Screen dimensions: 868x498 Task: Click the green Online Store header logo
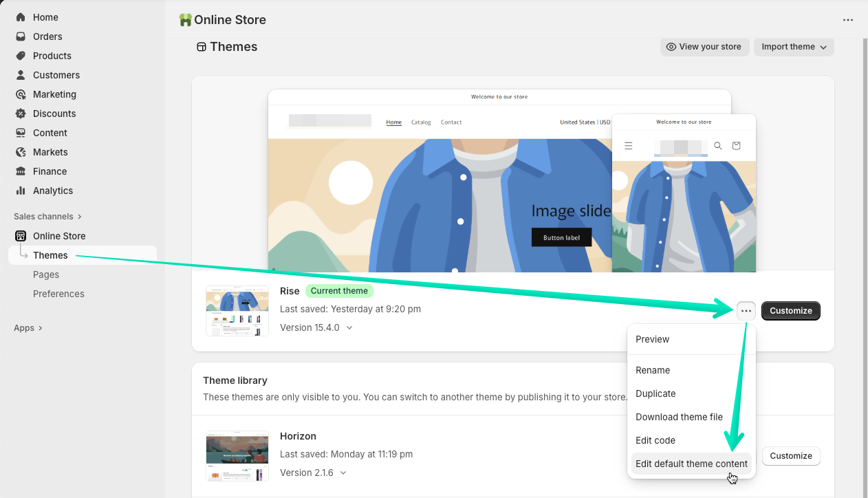coord(185,20)
